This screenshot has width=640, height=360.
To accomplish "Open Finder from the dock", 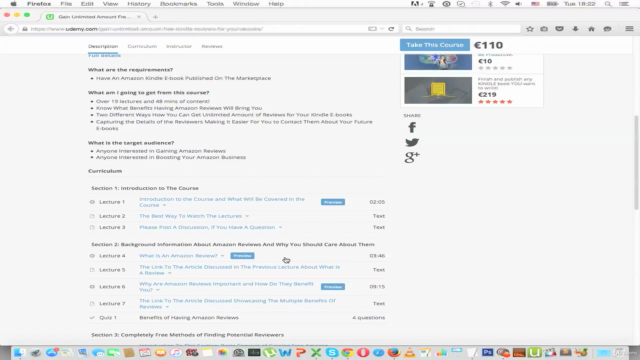I will (19, 352).
